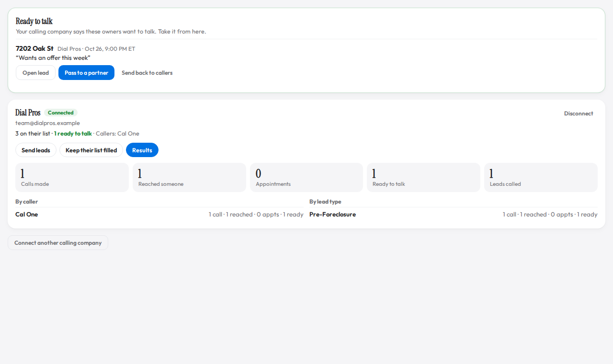Switch to the Results tab
The height and width of the screenshot is (364, 613).
(x=142, y=150)
